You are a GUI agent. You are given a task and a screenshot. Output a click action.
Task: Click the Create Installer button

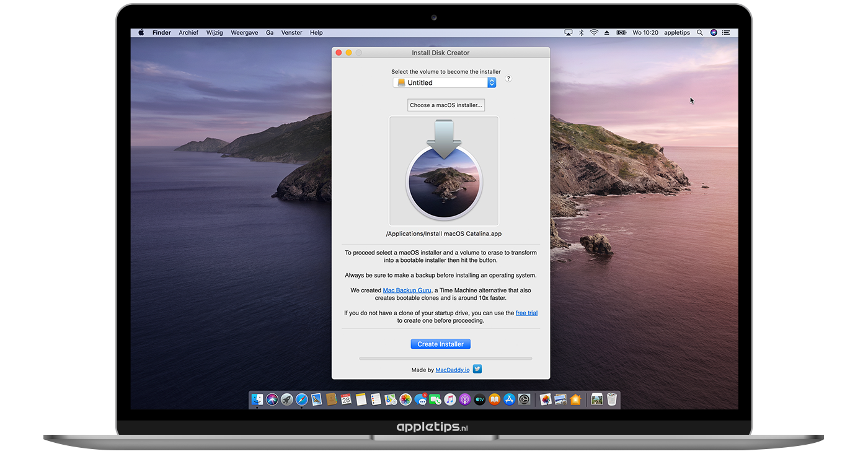pyautogui.click(x=441, y=344)
